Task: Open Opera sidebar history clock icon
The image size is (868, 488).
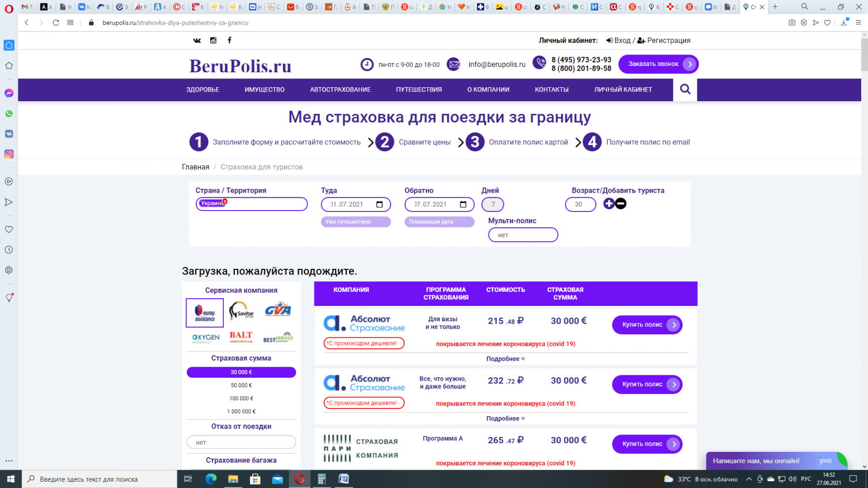Action: [x=9, y=250]
